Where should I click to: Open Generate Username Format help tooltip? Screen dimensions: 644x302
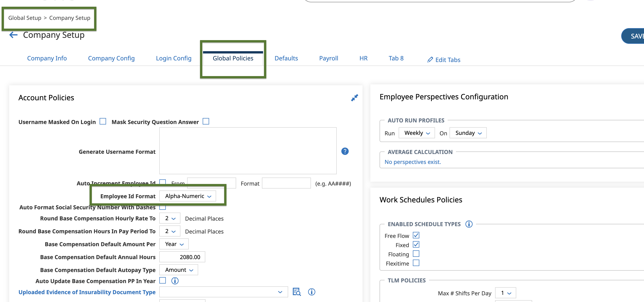(345, 151)
